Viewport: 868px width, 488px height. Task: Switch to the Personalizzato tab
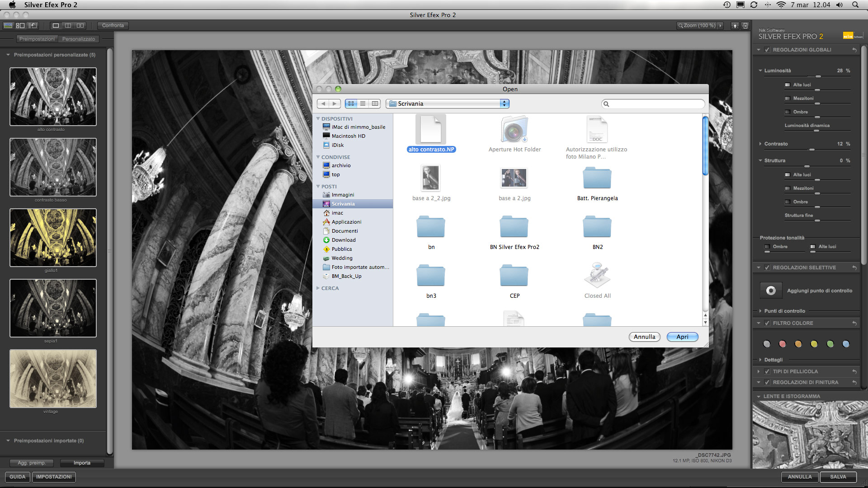79,39
